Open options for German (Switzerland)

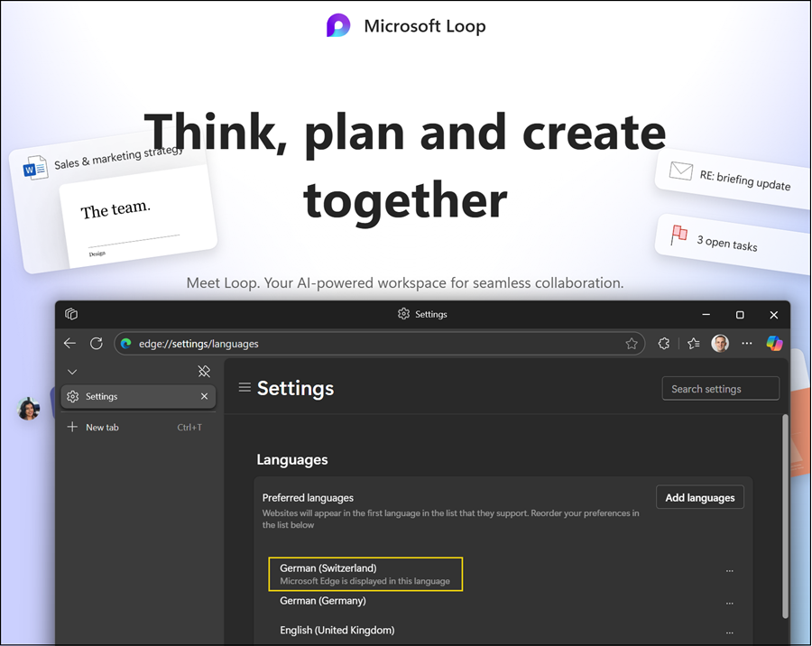[x=730, y=571]
